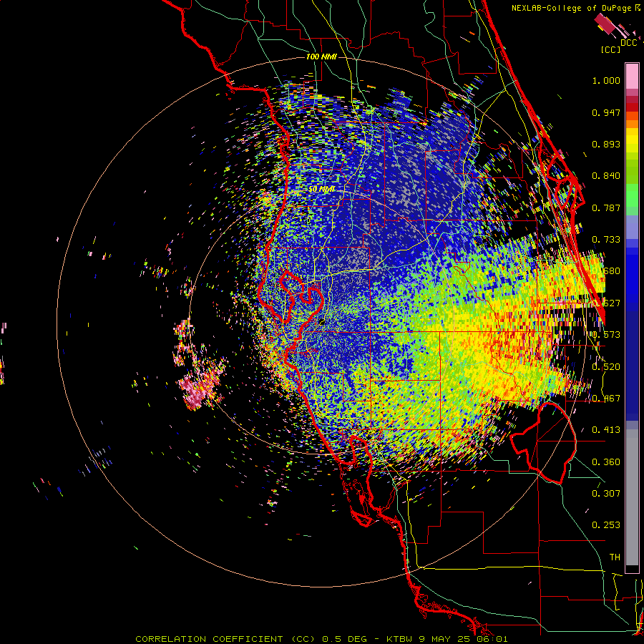Viewport: 644px width, 644px height.
Task: Click the 0.787 color scale value
Action: 606,208
